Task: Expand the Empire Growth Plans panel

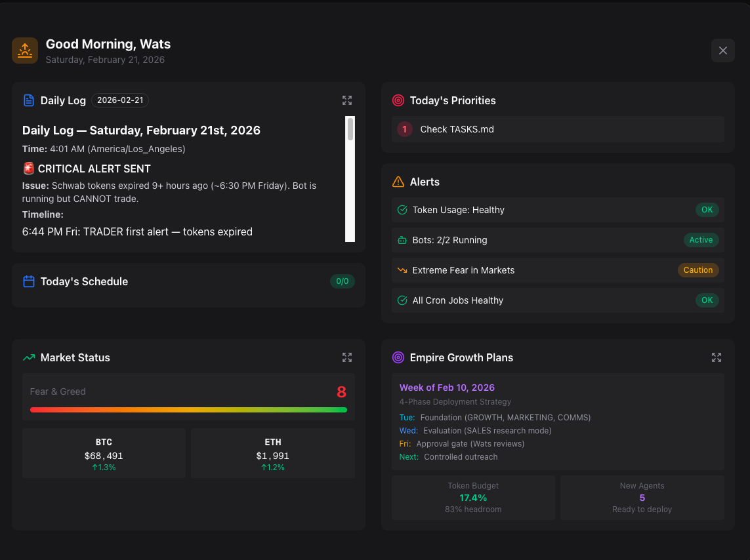Action: pos(716,357)
